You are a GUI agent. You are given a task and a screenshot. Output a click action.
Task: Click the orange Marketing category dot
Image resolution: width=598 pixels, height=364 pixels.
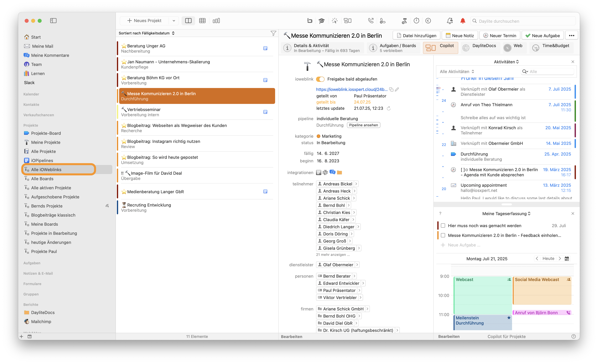pyautogui.click(x=318, y=136)
